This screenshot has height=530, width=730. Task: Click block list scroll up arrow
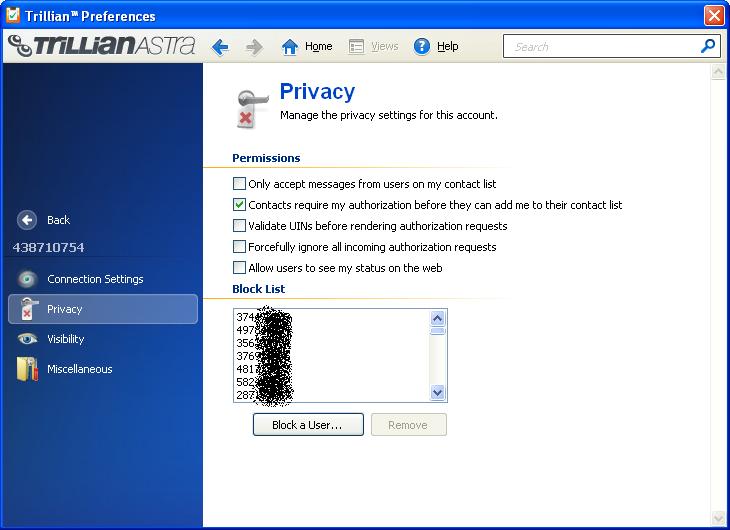tap(437, 318)
